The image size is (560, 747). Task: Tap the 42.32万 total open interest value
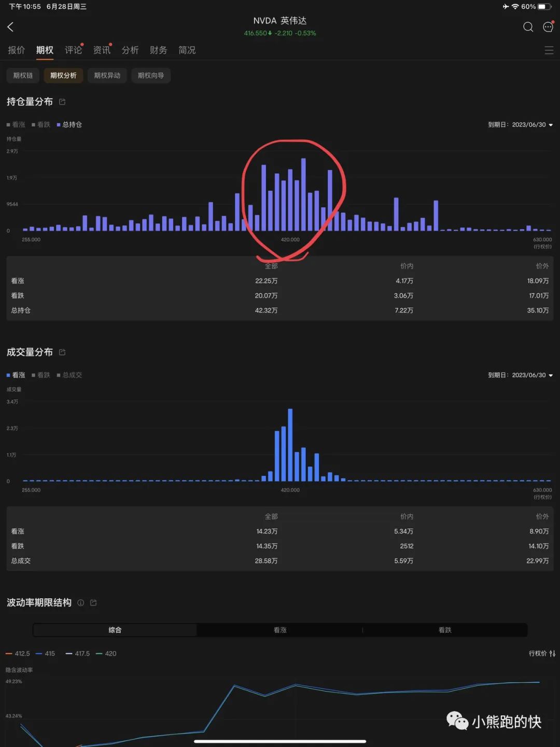pos(267,311)
